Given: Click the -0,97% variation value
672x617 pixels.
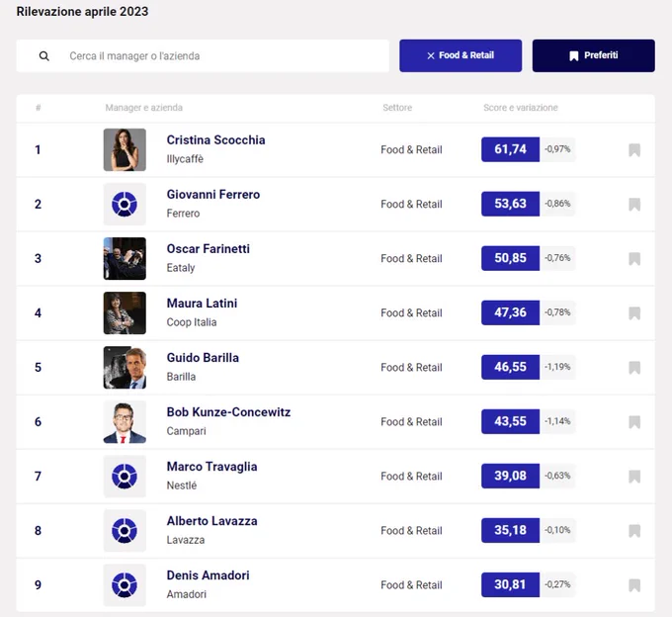Looking at the screenshot, I should tap(557, 149).
